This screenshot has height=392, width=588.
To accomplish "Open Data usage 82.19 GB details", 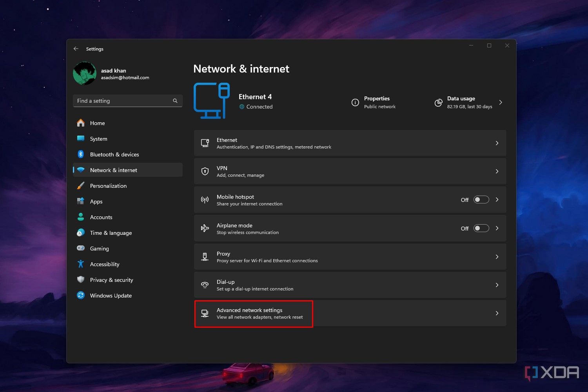I will click(468, 102).
